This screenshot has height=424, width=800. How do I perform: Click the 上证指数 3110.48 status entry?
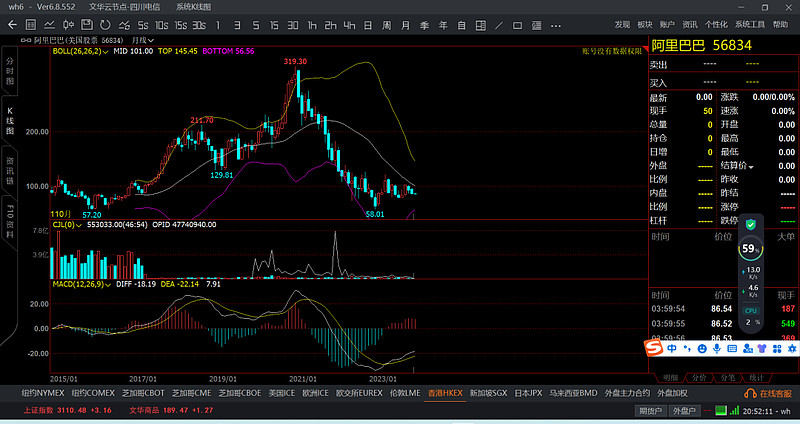pyautogui.click(x=67, y=410)
